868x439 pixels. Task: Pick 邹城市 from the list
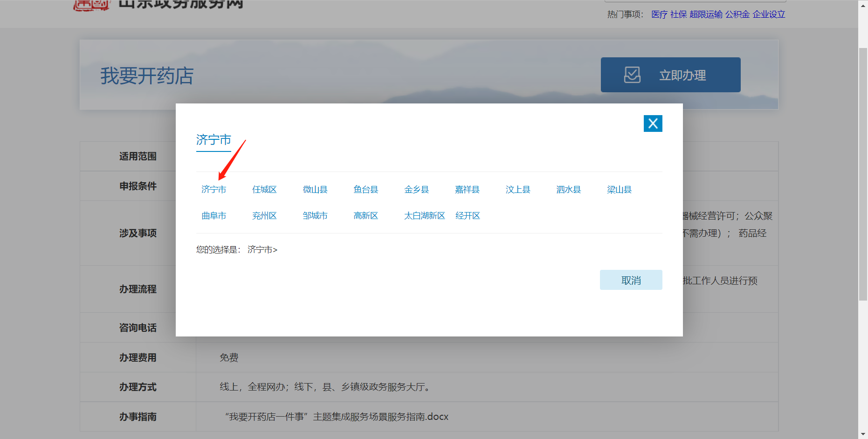(x=315, y=216)
